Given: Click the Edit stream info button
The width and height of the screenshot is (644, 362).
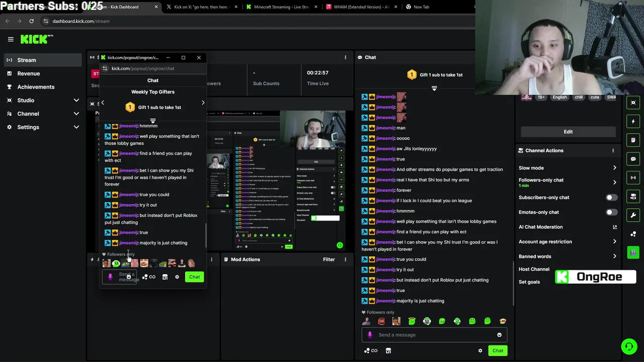Looking at the screenshot, I should [568, 132].
